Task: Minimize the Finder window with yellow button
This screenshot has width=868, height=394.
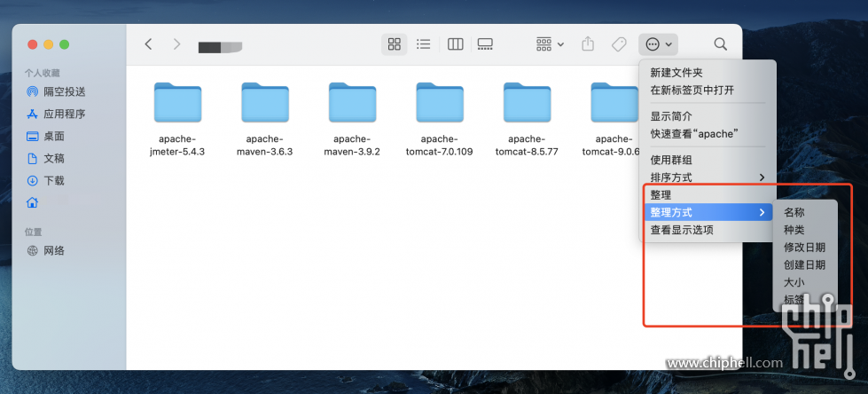Action: click(49, 44)
